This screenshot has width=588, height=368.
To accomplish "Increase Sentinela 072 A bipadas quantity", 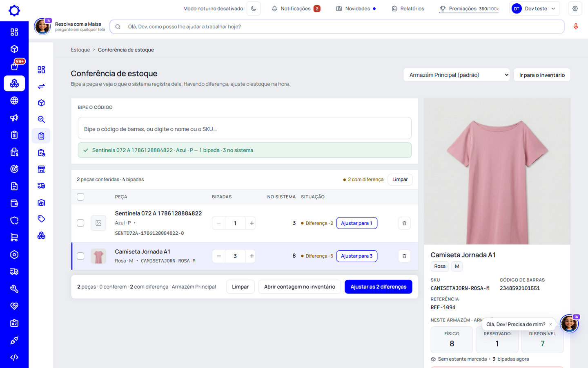I will click(252, 223).
